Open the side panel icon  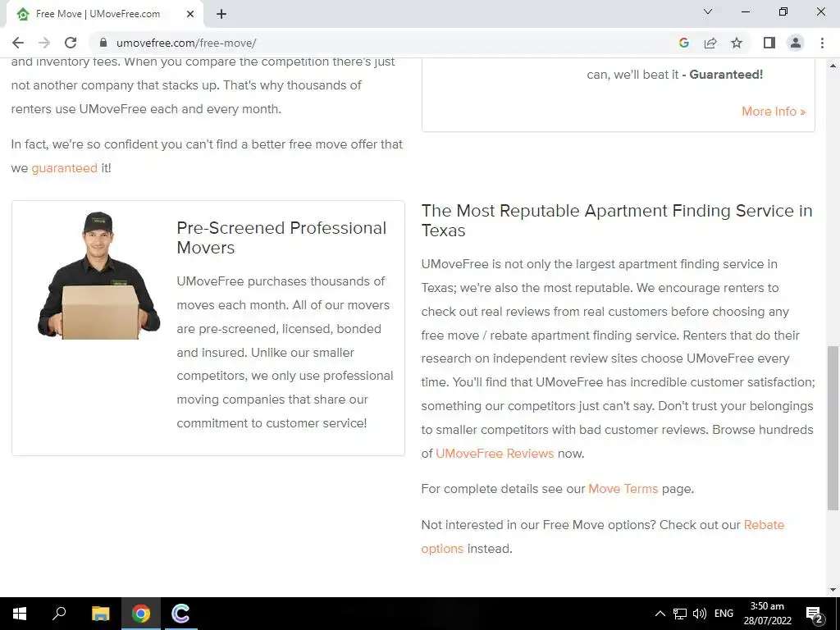(769, 43)
